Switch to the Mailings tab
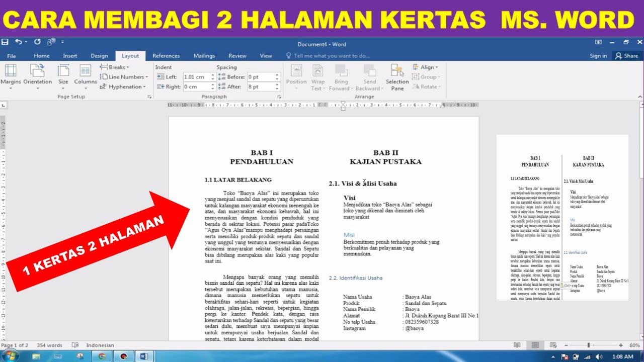Screen dimensions: 644x362 (204, 56)
